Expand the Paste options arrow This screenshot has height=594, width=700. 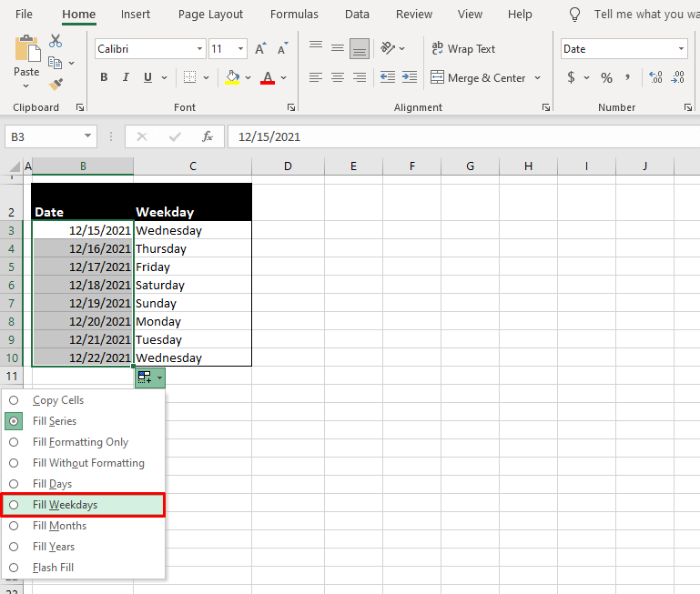click(25, 86)
